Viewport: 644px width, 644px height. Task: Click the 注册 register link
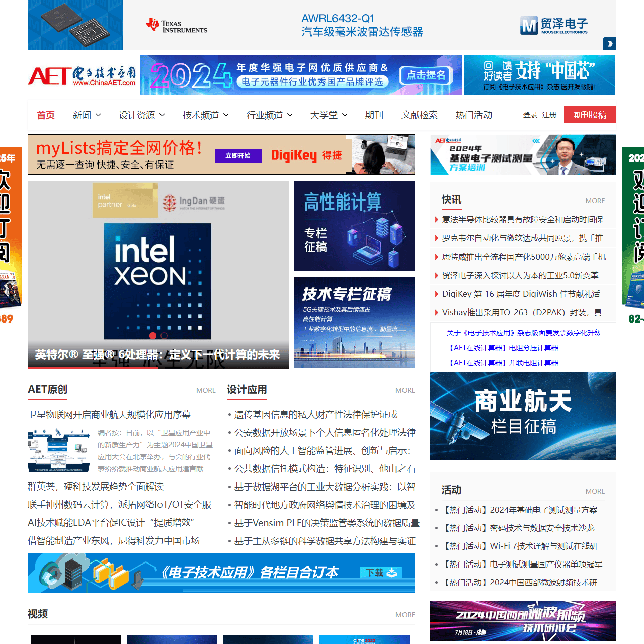click(x=549, y=115)
